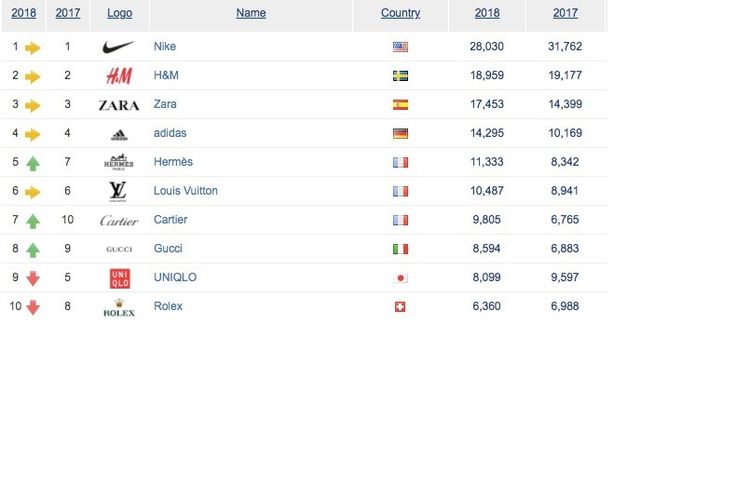Open the Gucci brand name link
The height and width of the screenshot is (500, 750).
168,249
